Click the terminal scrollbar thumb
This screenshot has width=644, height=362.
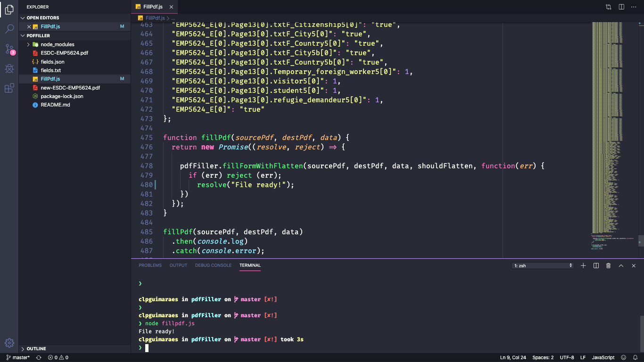click(x=642, y=334)
